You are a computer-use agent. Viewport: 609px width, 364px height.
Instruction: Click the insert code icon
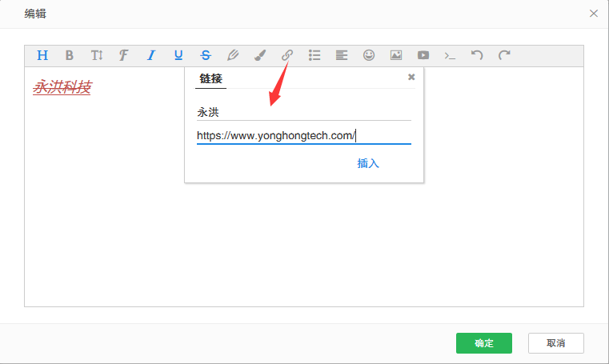(451, 55)
